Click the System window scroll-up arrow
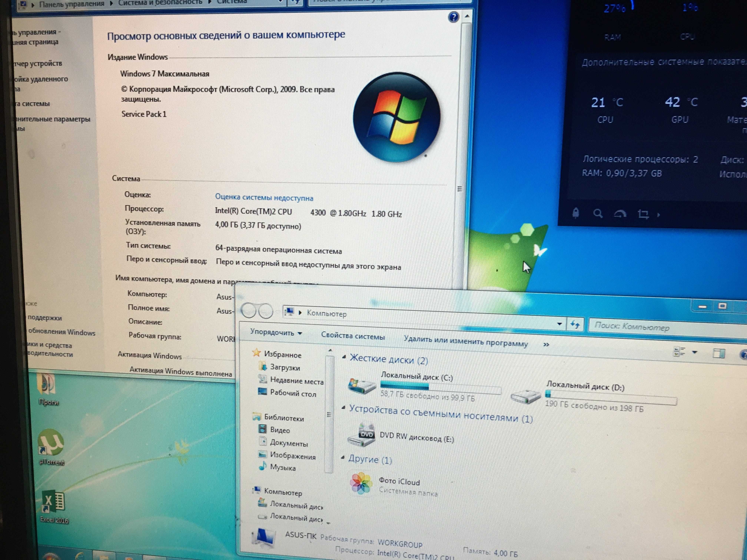 pyautogui.click(x=467, y=16)
